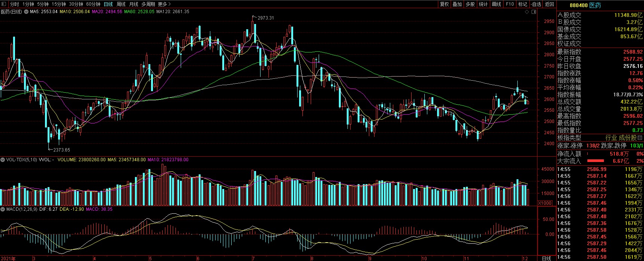Screen dimensions: 644x261
Task: Switch to the 周线 weekly tab
Action: 121,4
